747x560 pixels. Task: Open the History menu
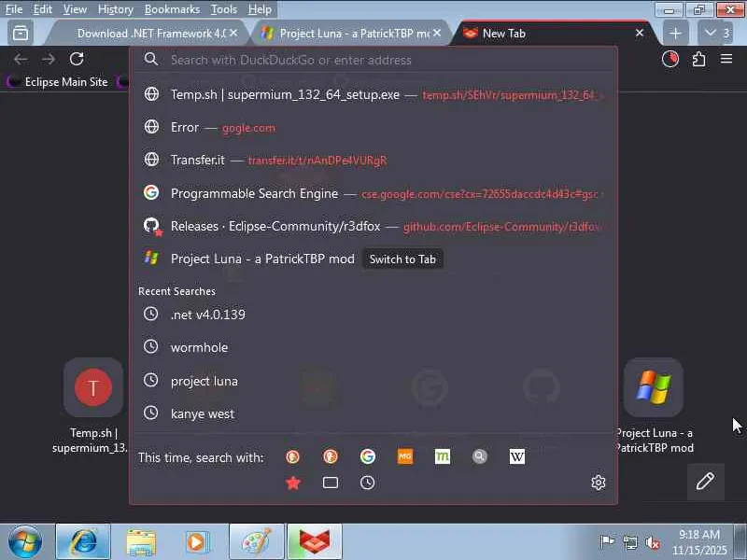115,9
